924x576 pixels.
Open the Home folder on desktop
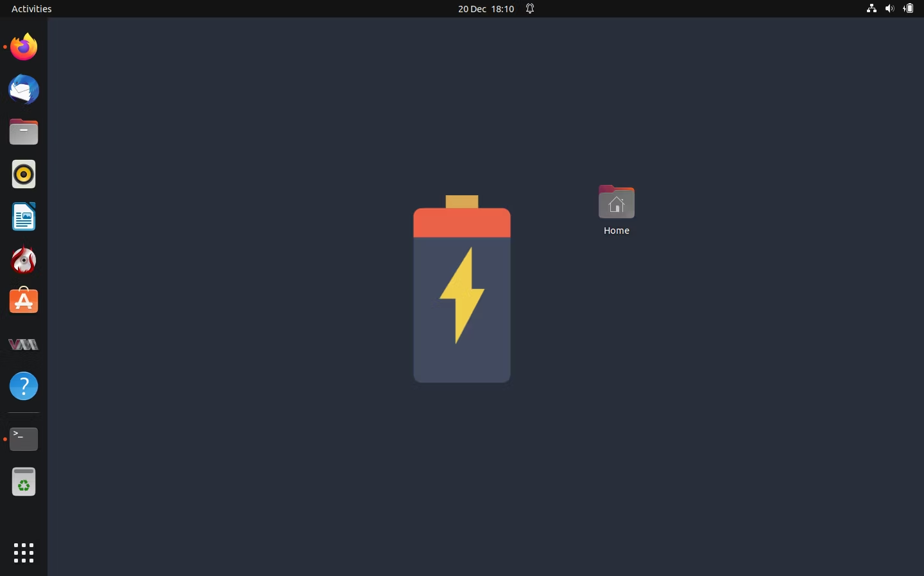pos(617,202)
